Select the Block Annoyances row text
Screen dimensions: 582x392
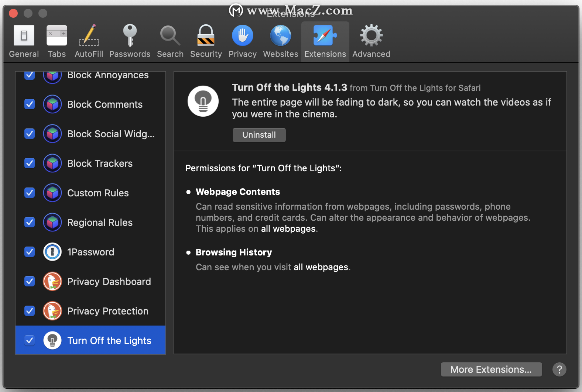point(108,75)
